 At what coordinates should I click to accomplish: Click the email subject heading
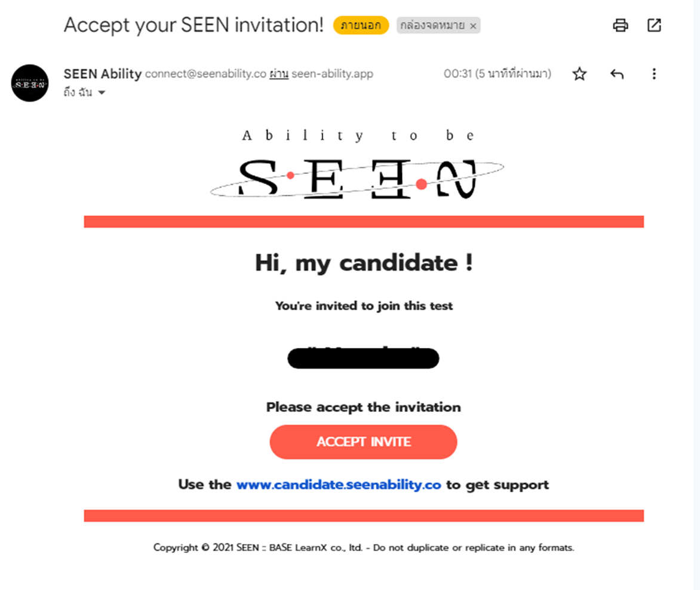coord(194,25)
